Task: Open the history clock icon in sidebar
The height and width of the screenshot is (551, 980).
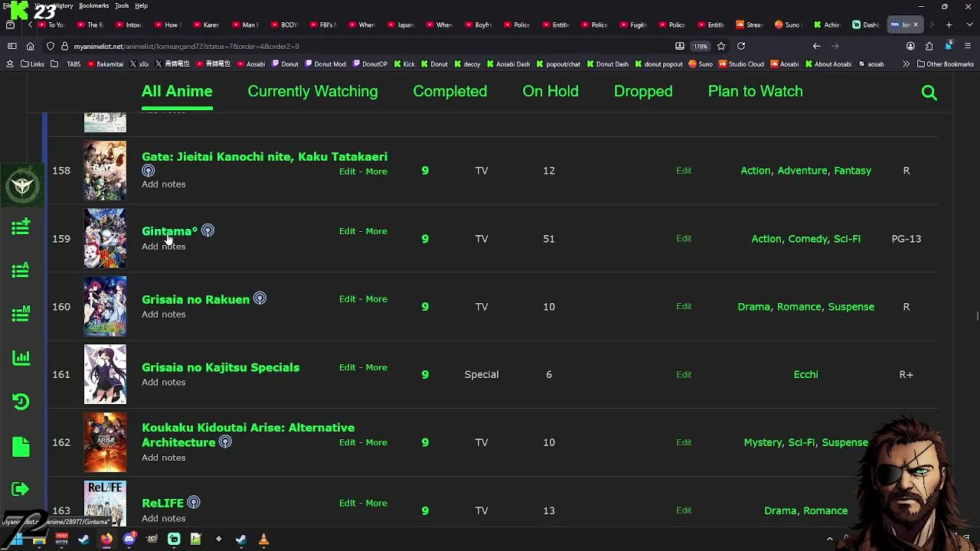Action: tap(21, 402)
